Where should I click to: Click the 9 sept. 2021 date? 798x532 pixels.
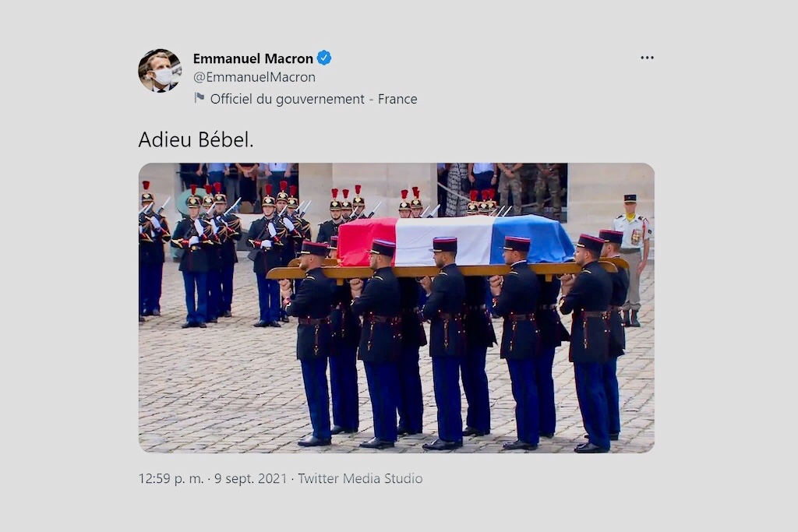(250, 478)
